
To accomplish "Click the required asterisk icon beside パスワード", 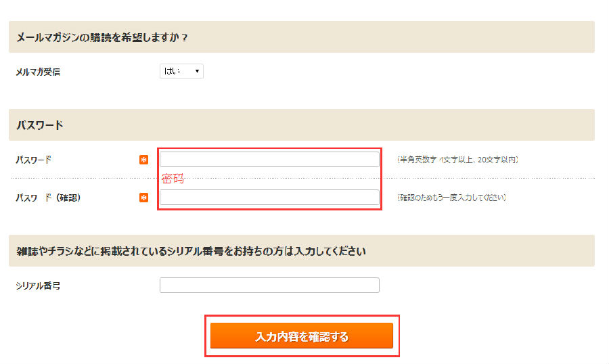I will 143,160.
